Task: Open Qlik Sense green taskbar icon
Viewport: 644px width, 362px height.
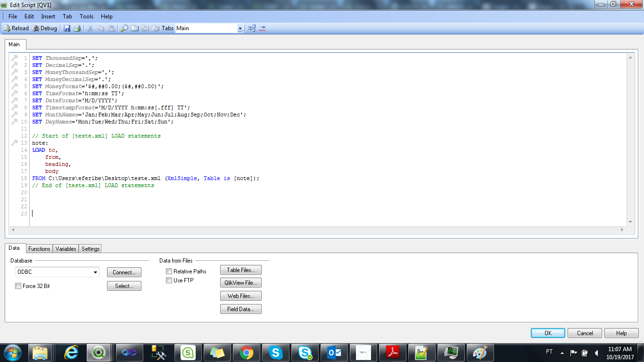Action: point(188,353)
